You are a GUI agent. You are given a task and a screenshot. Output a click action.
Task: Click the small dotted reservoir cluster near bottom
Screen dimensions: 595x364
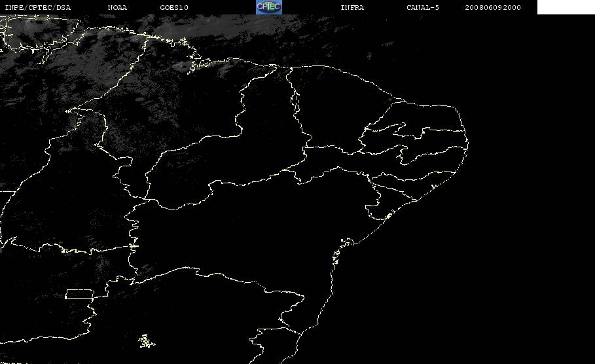pos(146,341)
